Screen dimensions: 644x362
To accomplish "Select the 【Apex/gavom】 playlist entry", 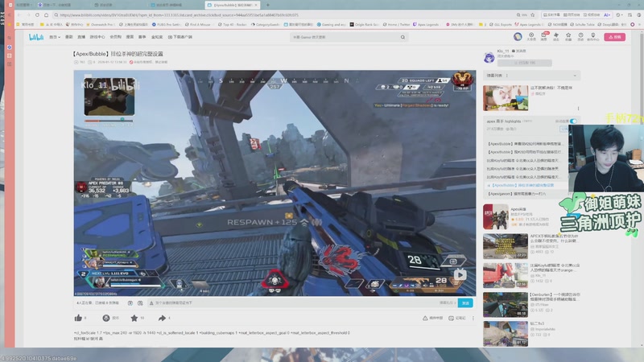I will click(x=517, y=194).
